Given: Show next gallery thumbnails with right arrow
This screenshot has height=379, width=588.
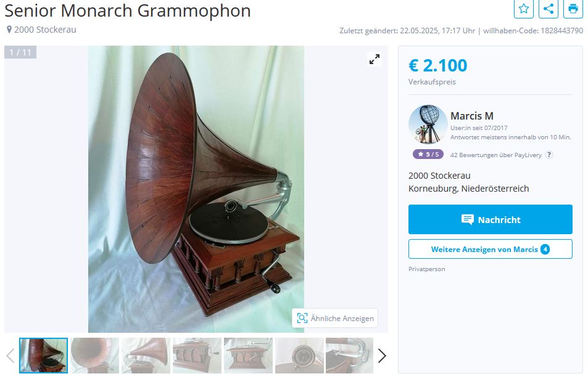Looking at the screenshot, I should 382,356.
